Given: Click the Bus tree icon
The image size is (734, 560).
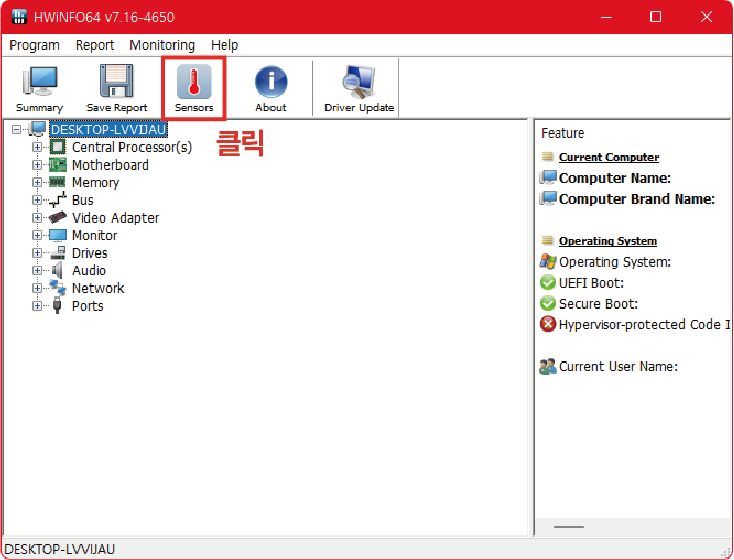Looking at the screenshot, I should pos(58,200).
